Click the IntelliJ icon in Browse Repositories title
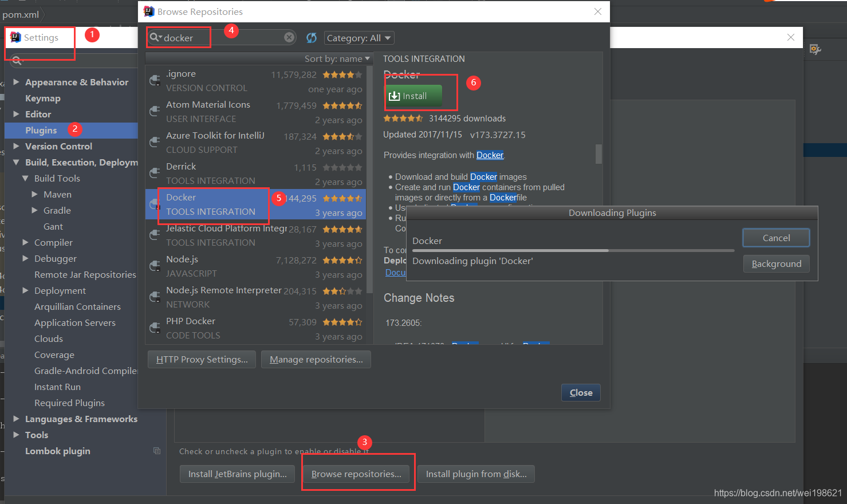The height and width of the screenshot is (504, 847). click(x=149, y=11)
